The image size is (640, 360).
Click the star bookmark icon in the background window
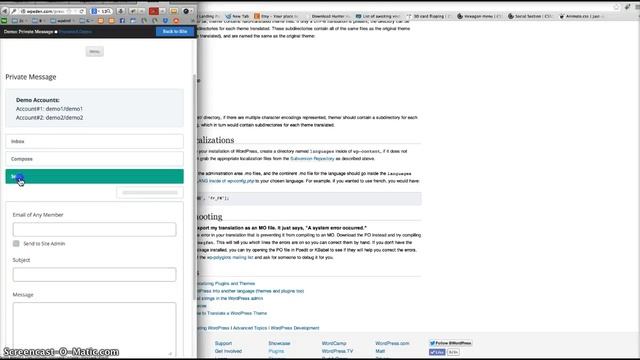616,7
